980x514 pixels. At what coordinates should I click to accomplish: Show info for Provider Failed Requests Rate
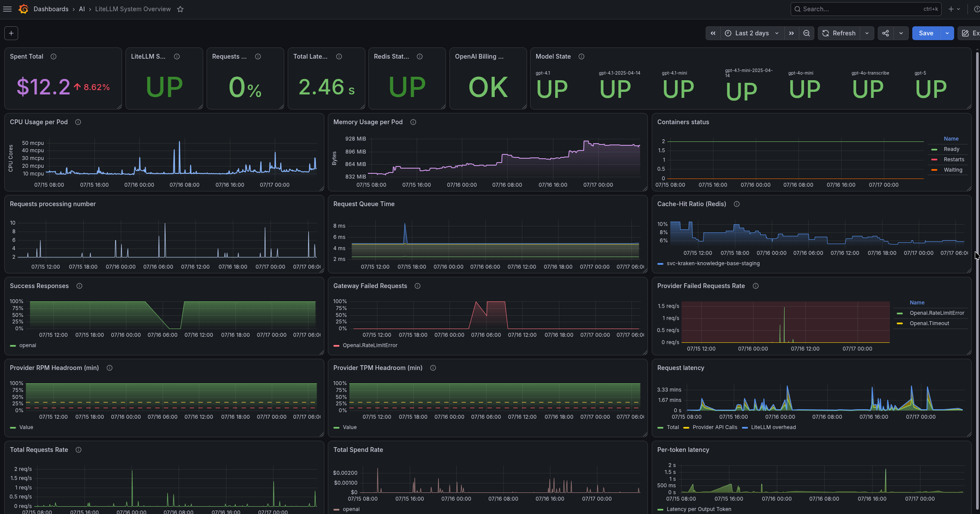pyautogui.click(x=756, y=286)
